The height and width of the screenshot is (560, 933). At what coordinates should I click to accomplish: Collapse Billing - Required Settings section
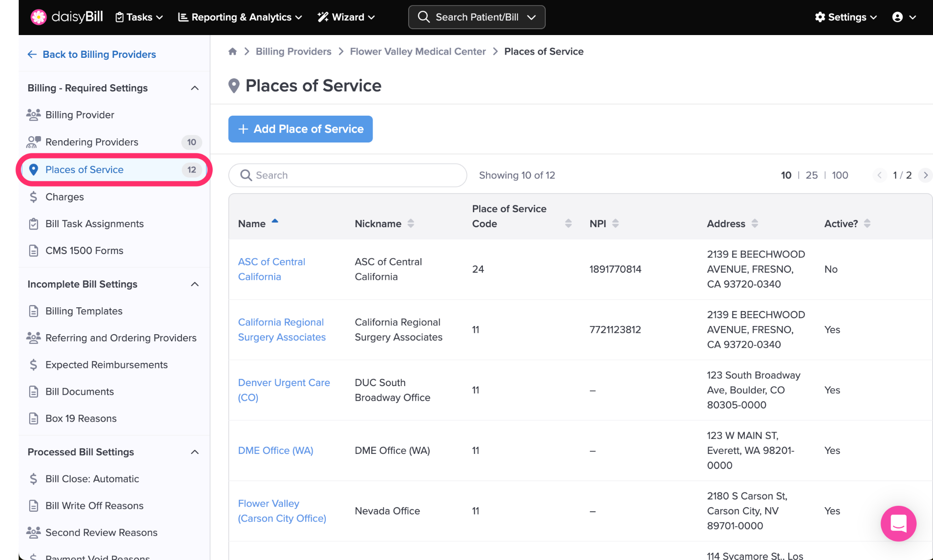(x=195, y=88)
